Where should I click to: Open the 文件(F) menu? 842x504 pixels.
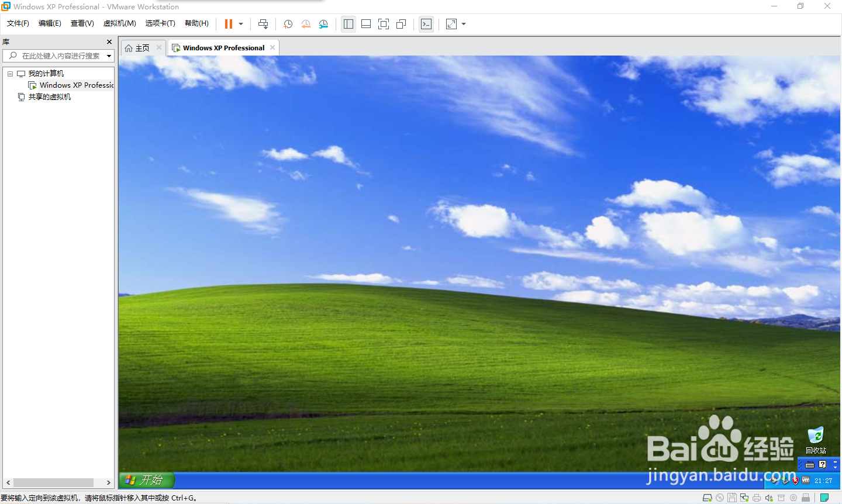[x=18, y=23]
